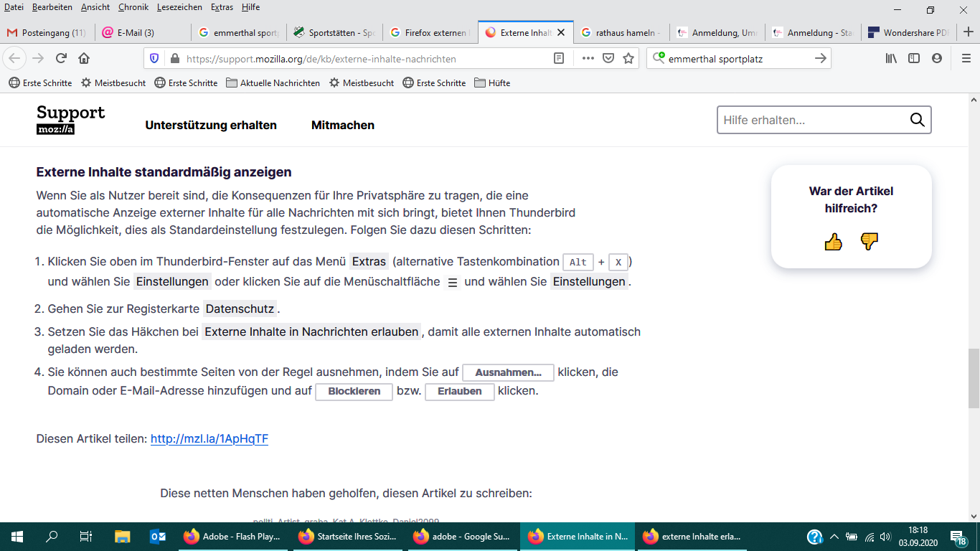
Task: Open the mzl.la share link
Action: pos(209,439)
